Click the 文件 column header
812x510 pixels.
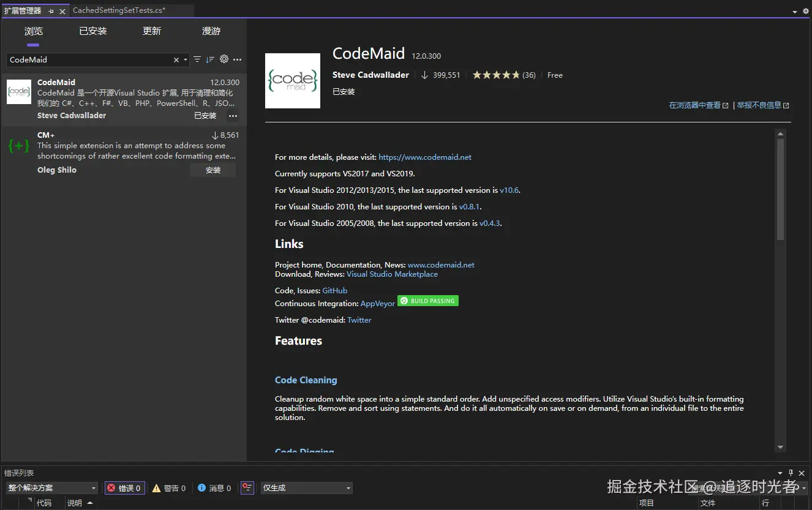[x=708, y=503]
